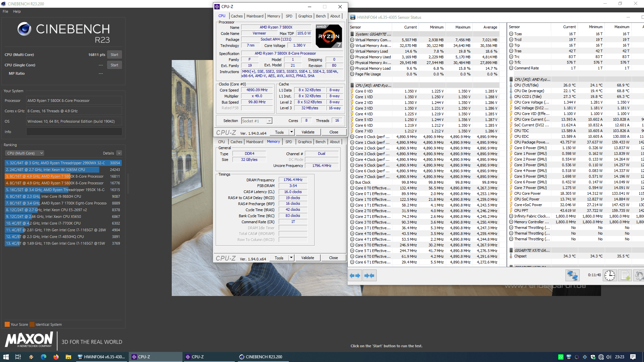Open Task View on the taskbar
Screen dimensions: 644x362
tap(18, 357)
